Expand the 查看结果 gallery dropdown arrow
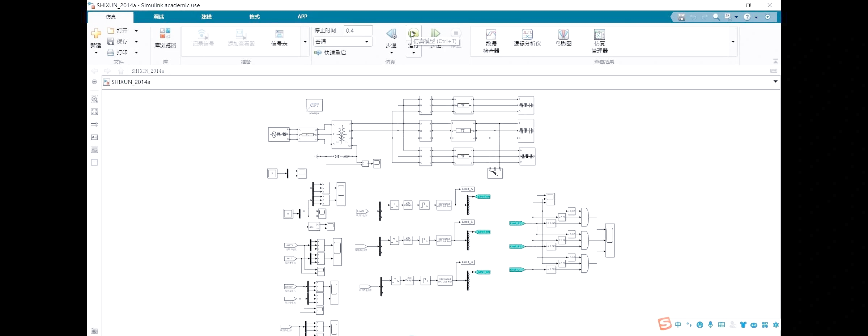 click(x=733, y=42)
